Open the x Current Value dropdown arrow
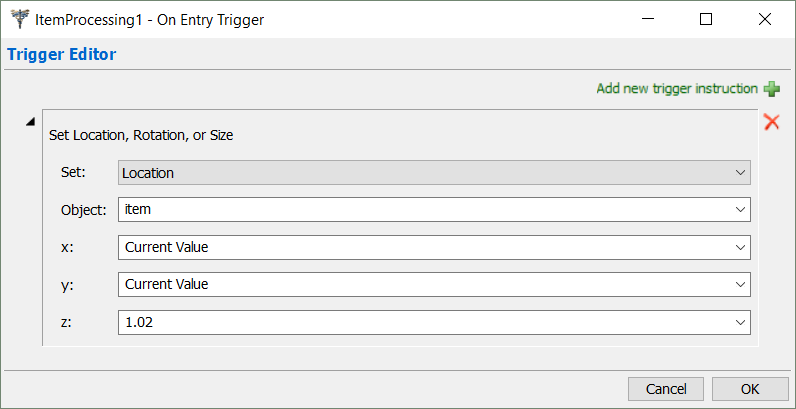 pos(740,247)
